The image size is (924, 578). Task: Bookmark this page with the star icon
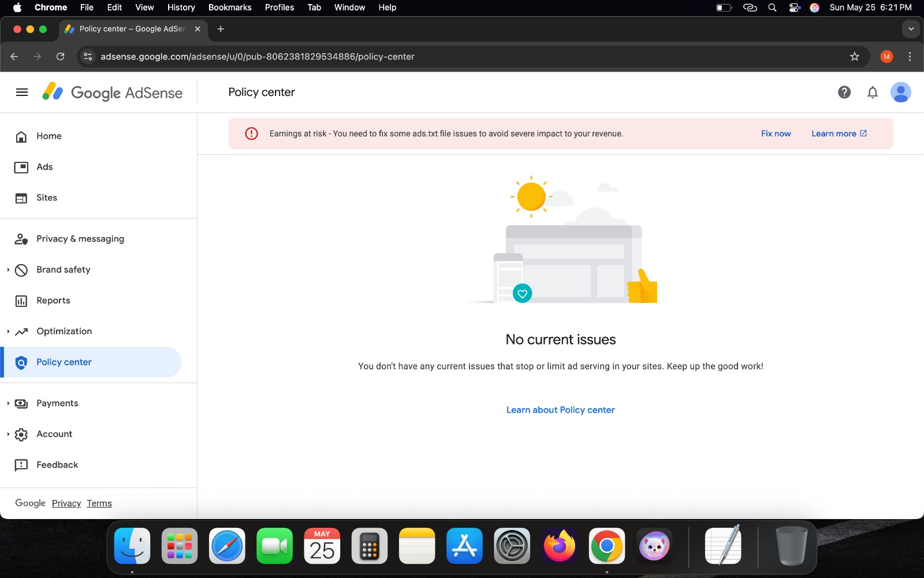[x=855, y=57]
